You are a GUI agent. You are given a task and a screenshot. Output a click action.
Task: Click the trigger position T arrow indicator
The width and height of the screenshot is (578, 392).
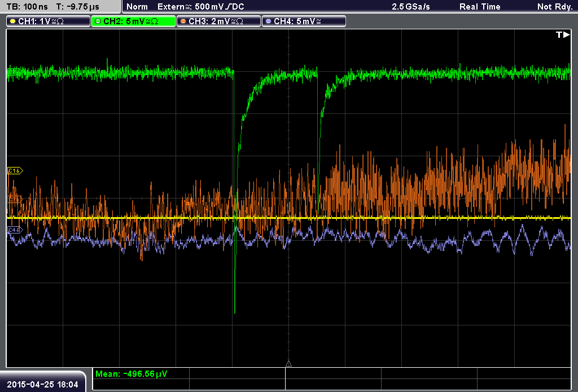[x=563, y=34]
